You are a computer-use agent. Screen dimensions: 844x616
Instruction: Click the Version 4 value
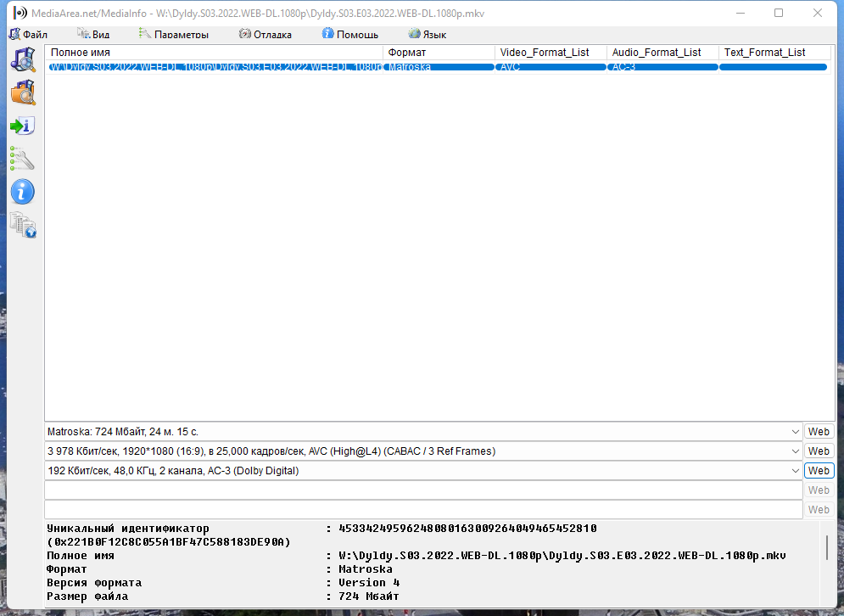pos(369,583)
